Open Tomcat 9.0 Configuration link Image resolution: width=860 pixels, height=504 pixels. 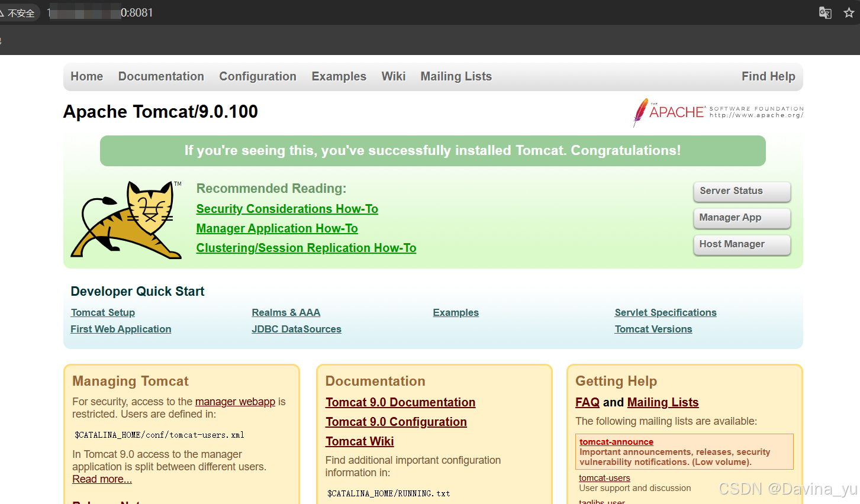pyautogui.click(x=396, y=422)
